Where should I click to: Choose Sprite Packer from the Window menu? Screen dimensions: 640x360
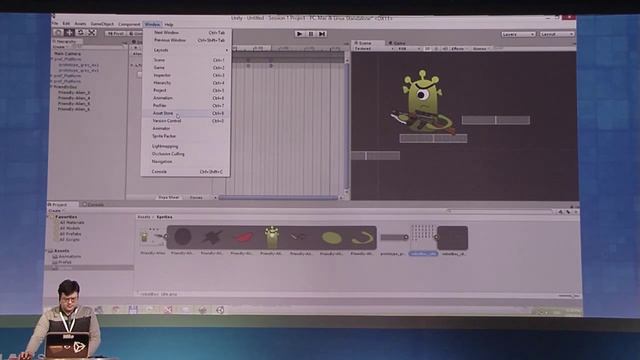186,136
